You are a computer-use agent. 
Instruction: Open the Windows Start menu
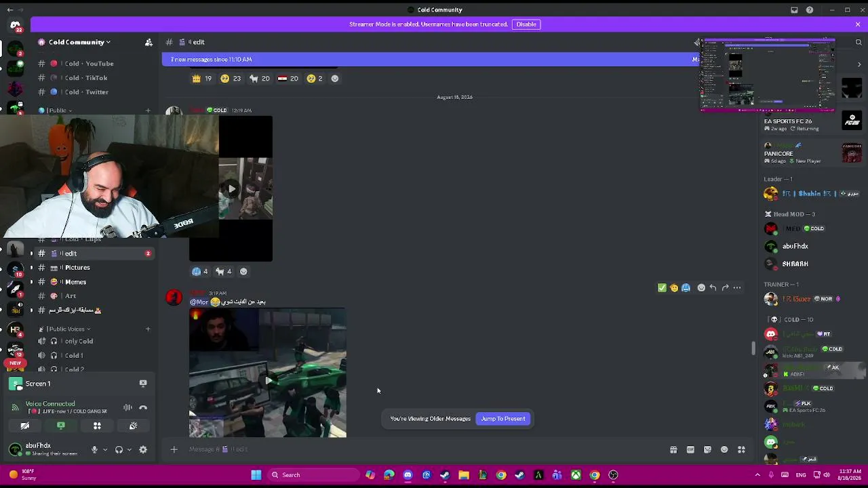pyautogui.click(x=256, y=475)
